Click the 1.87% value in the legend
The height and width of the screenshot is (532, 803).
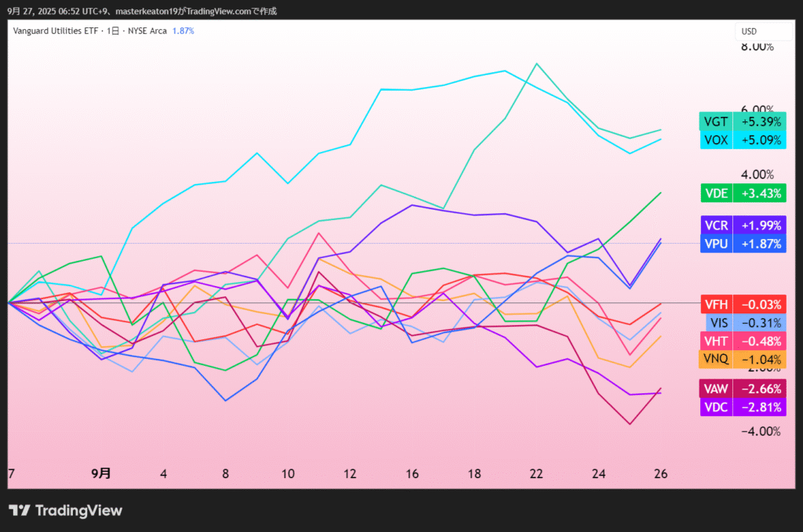coord(183,31)
